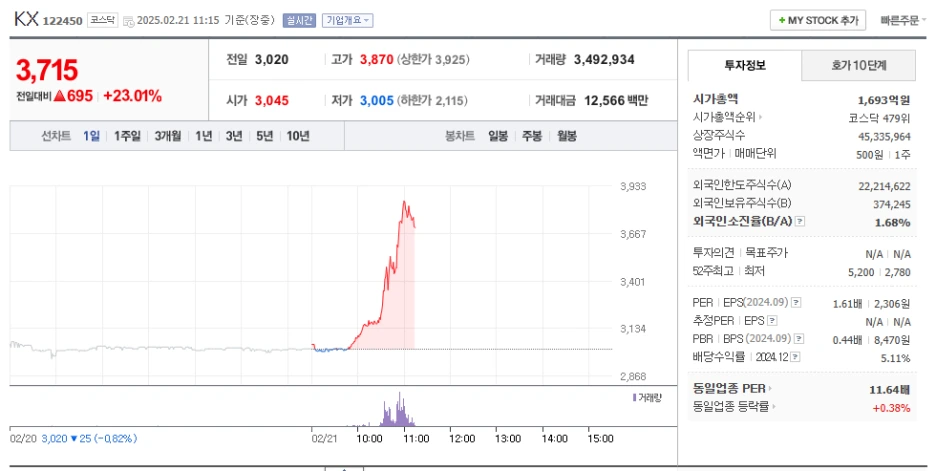Switch to the 호가10단계 tab
The height and width of the screenshot is (471, 936).
click(858, 65)
